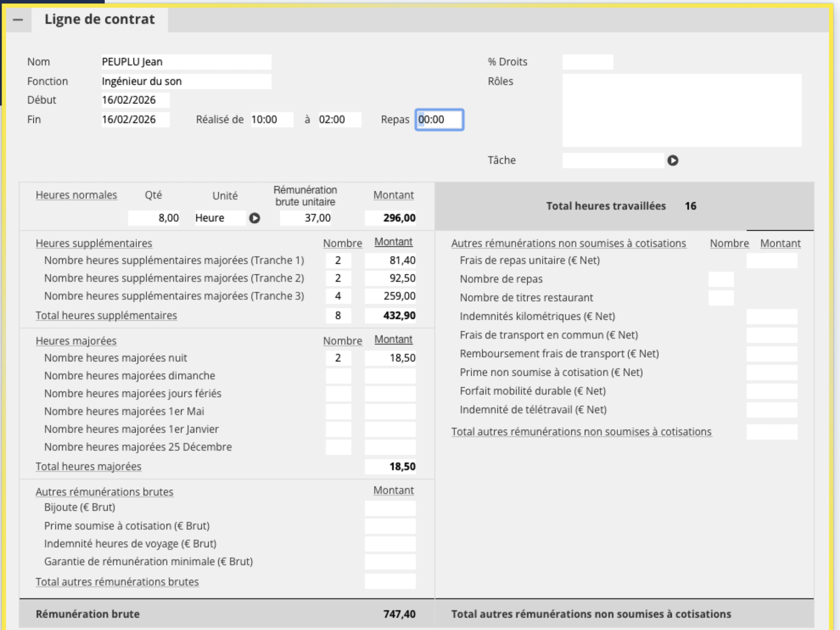Viewport: 840px width, 630px height.
Task: Open the Heures supplémentaires link
Action: [94, 243]
